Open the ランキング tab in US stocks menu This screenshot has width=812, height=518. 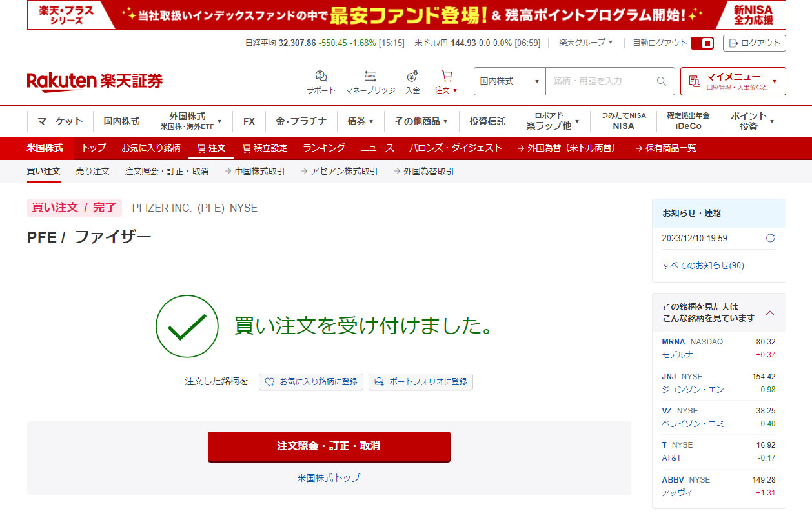pos(324,148)
